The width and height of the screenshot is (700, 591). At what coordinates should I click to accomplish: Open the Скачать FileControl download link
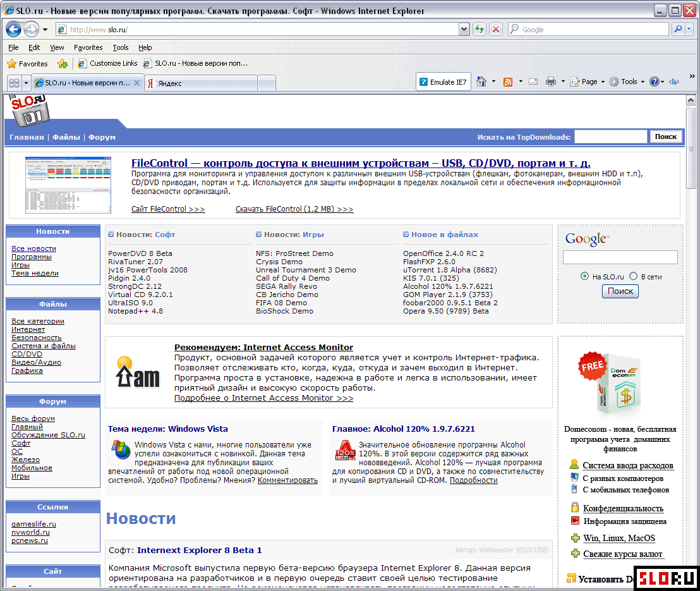(294, 209)
